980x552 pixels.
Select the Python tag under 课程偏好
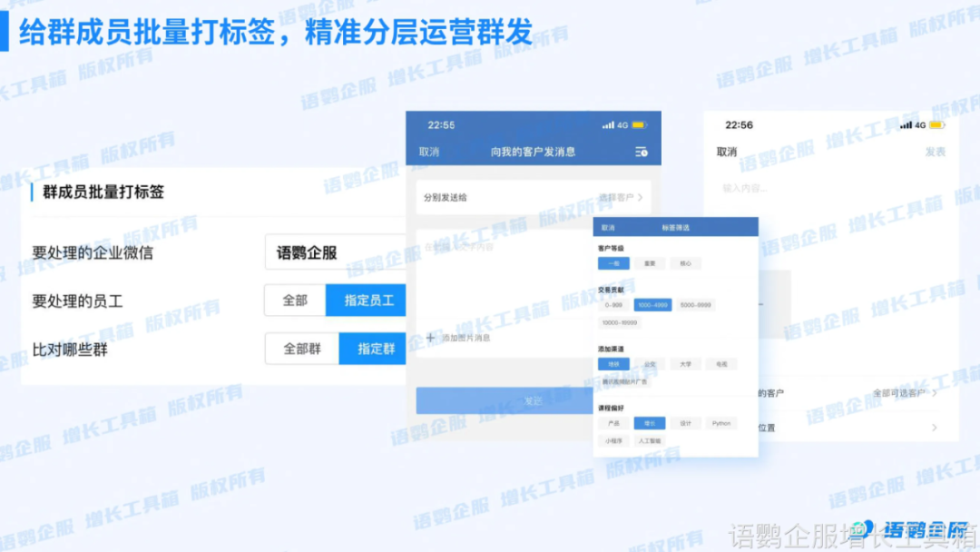(x=721, y=423)
